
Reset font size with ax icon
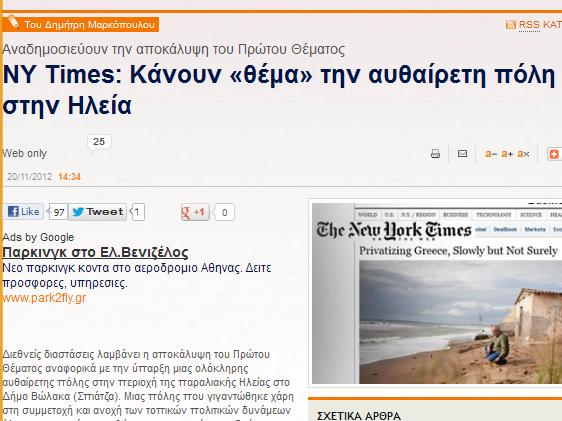[x=523, y=154]
